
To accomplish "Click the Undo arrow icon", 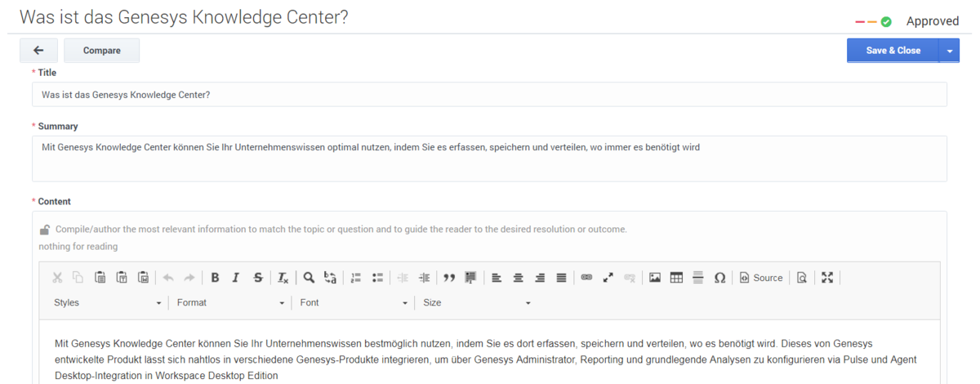I will click(x=168, y=278).
